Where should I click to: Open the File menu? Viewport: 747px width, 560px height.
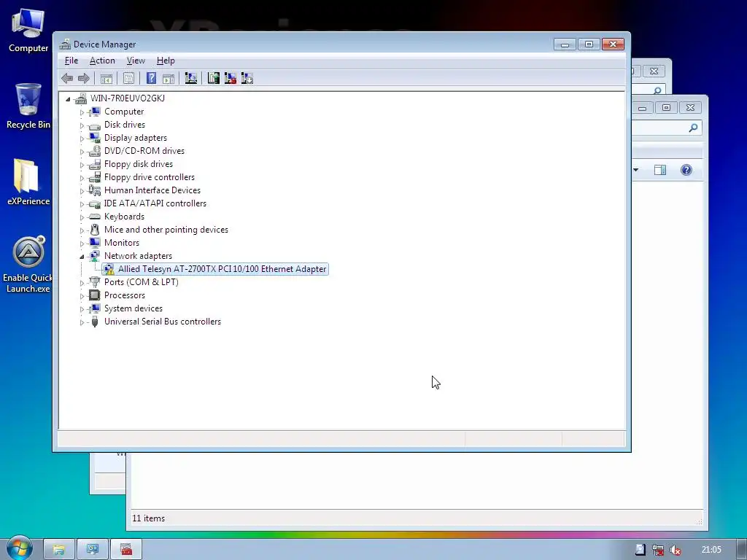click(x=71, y=61)
